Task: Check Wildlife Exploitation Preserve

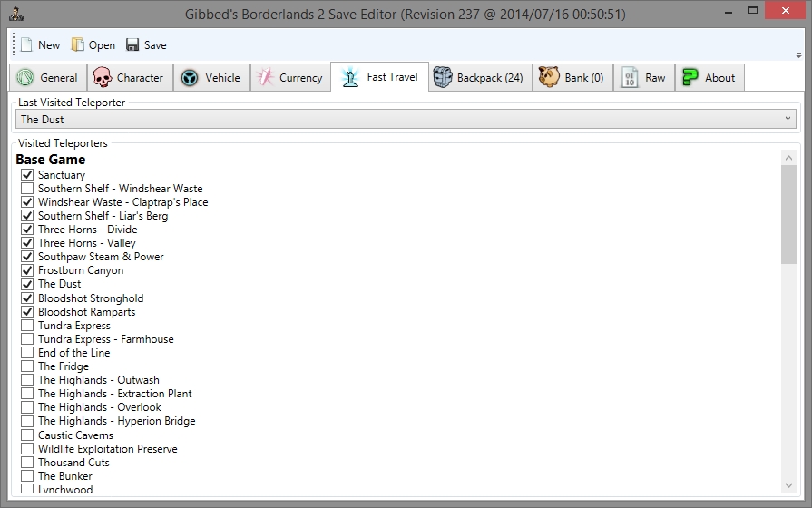Action: coord(27,448)
